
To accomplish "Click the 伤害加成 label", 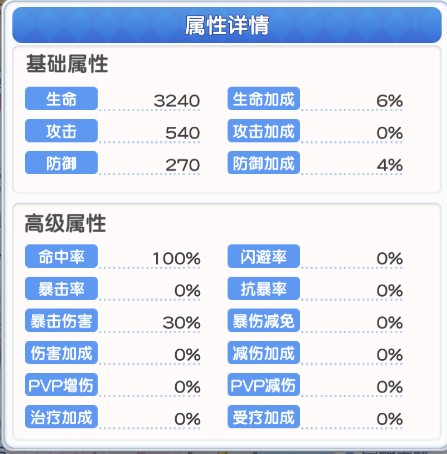I will (61, 353).
